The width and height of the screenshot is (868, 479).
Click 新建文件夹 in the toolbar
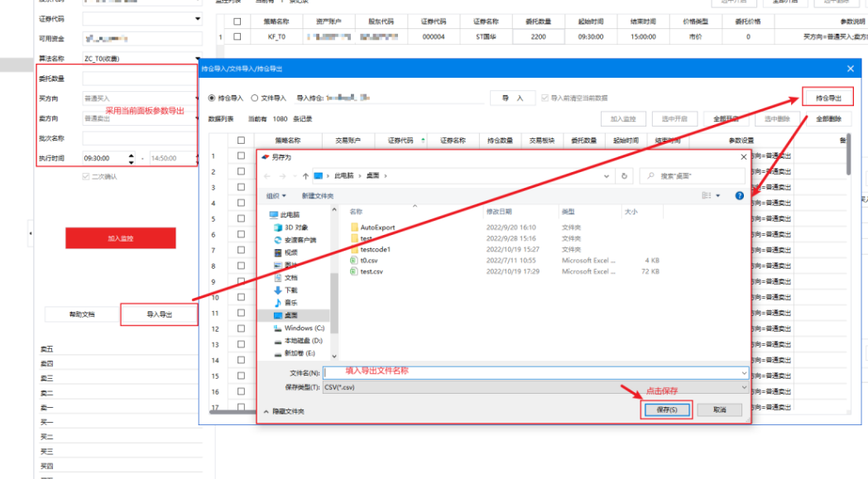318,195
